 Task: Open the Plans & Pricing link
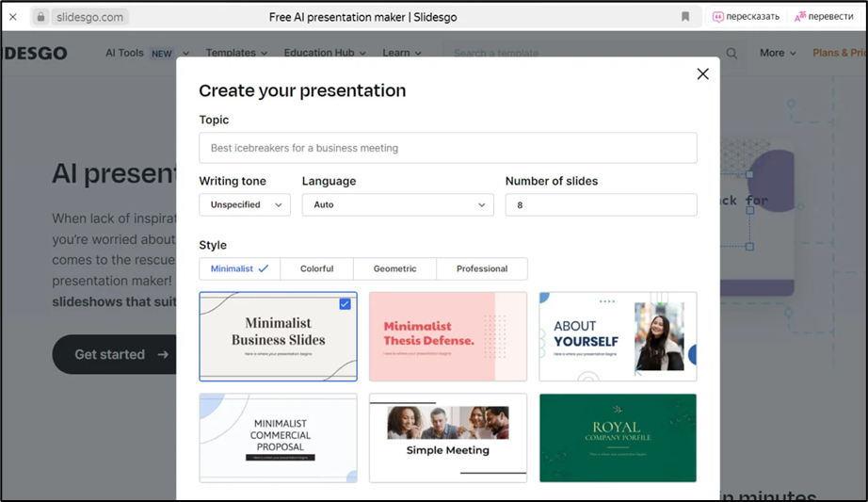838,54
